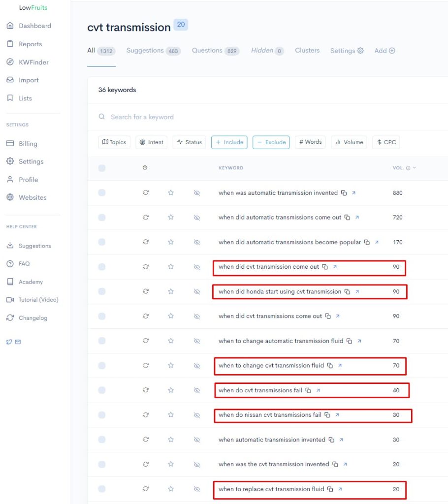Go to Reports in sidebar
The width and height of the screenshot is (448, 504).
pyautogui.click(x=25, y=44)
